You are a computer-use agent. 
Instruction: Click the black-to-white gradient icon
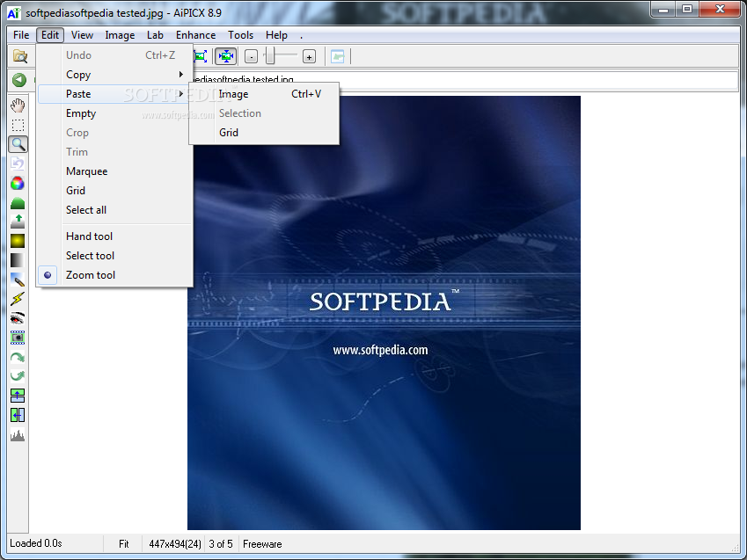click(18, 260)
